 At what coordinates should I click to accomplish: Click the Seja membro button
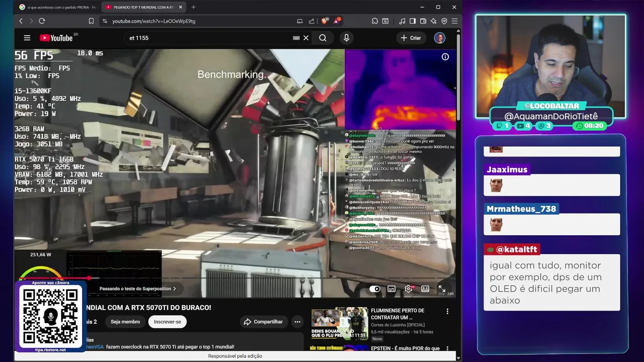click(x=125, y=322)
